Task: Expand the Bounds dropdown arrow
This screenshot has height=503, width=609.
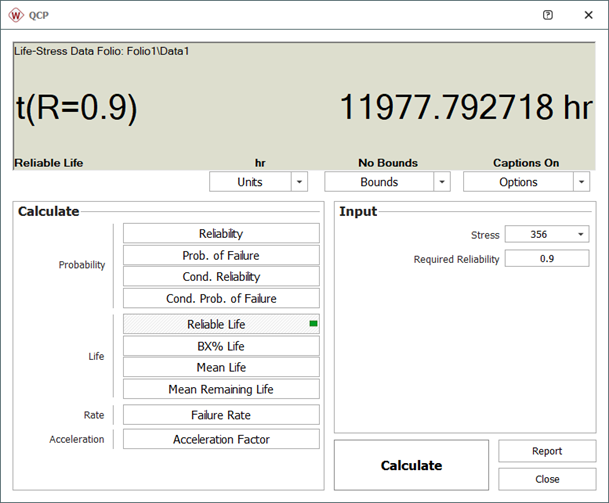Action: pos(442,182)
